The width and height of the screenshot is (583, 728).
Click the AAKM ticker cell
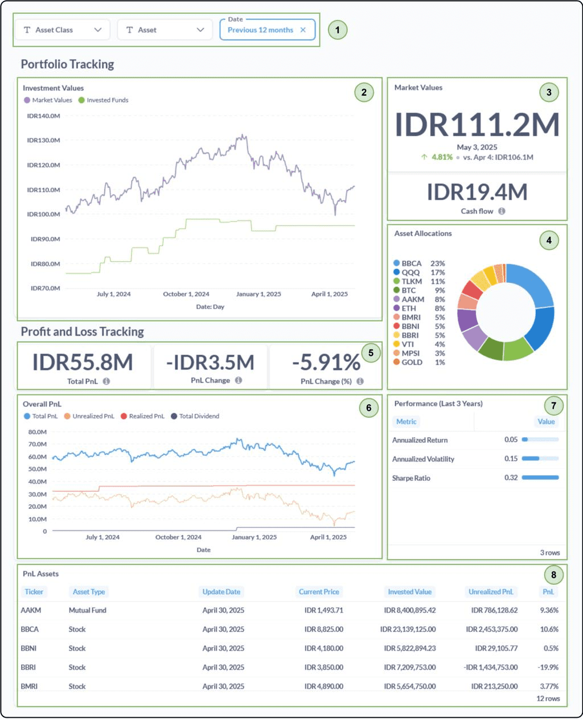[31, 610]
